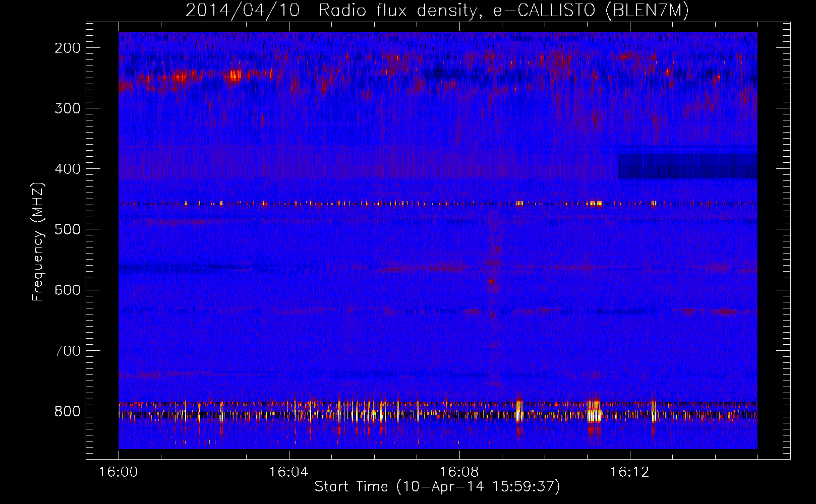The image size is (816, 504).
Task: Click the 300 frequency tick label
Action: [x=67, y=108]
